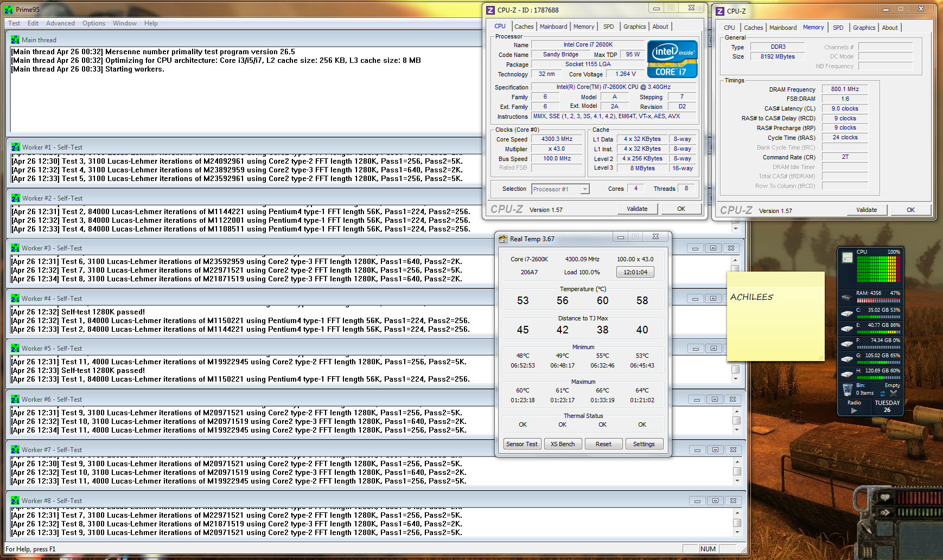Click Validate in the CPU-Z ID window

[637, 209]
